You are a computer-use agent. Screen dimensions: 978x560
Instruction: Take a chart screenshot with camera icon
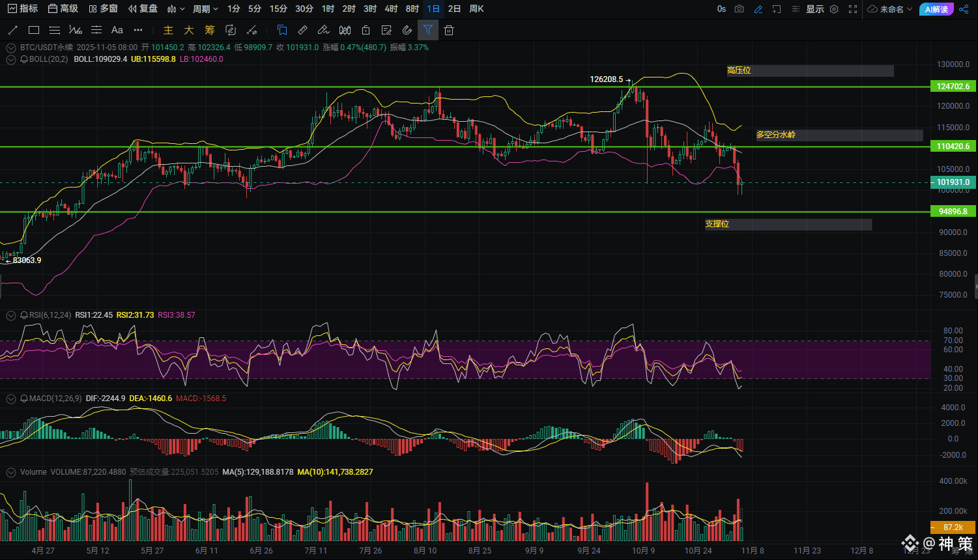click(739, 9)
